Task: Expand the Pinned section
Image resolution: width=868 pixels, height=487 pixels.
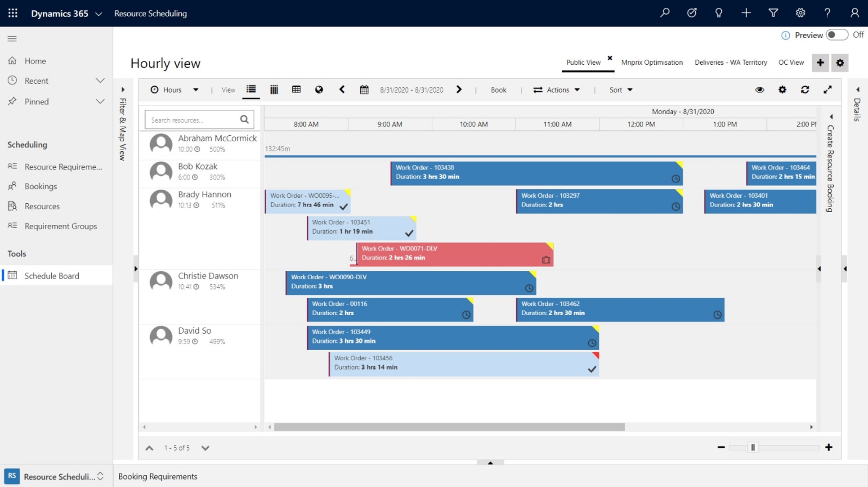Action: (x=100, y=101)
